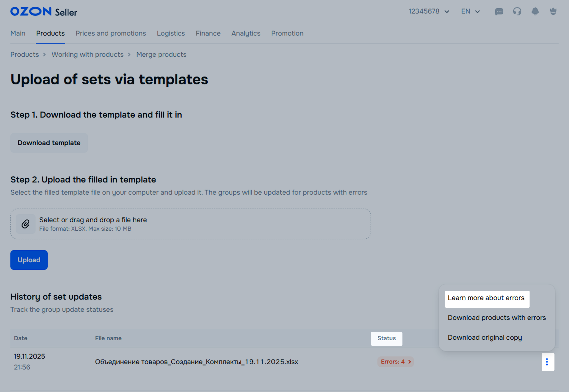Expand the 12345678 account dropdown
The width and height of the screenshot is (569, 392).
click(429, 12)
